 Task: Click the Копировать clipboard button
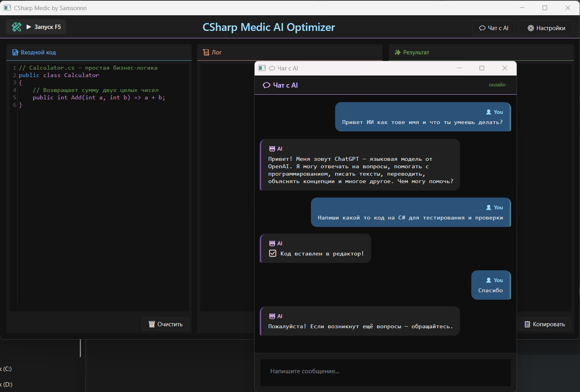tap(544, 324)
